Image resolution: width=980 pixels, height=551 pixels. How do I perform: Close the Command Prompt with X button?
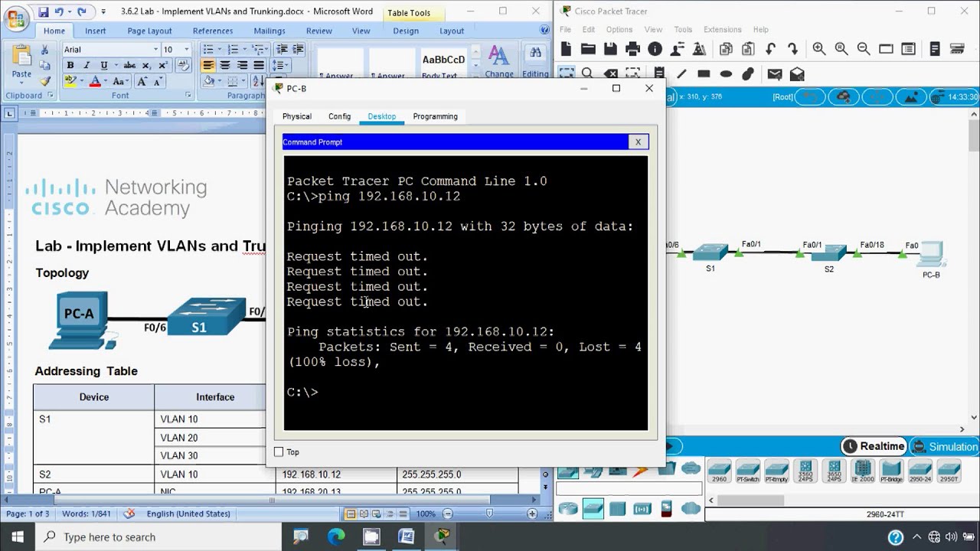click(638, 142)
